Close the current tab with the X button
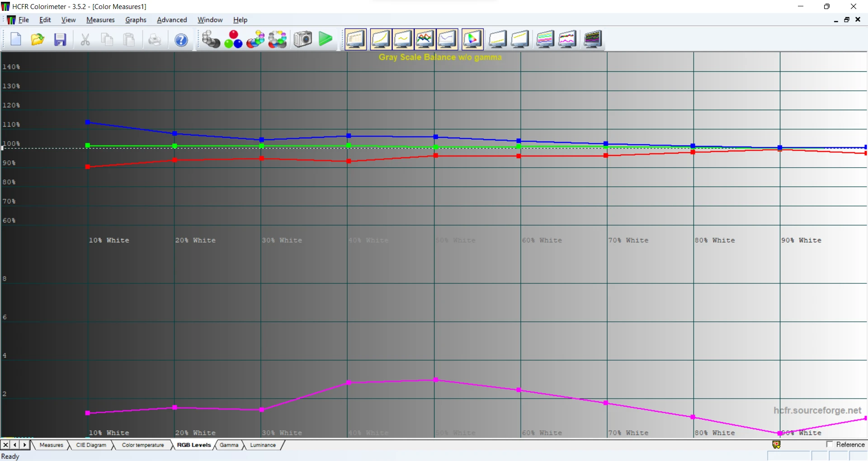The width and height of the screenshot is (868, 461). click(x=5, y=445)
